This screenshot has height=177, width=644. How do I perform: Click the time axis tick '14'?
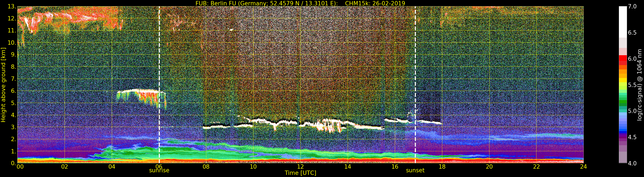click(348, 166)
